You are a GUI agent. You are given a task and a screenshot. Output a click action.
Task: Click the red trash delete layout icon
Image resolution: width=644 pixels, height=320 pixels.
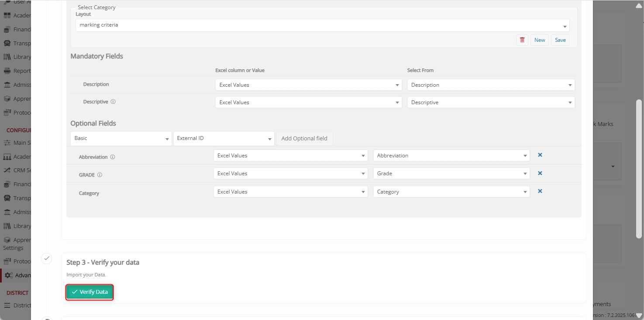point(522,40)
